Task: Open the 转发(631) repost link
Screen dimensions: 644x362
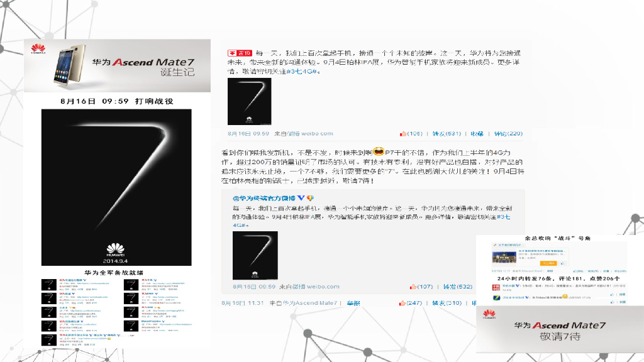Action: pyautogui.click(x=447, y=133)
